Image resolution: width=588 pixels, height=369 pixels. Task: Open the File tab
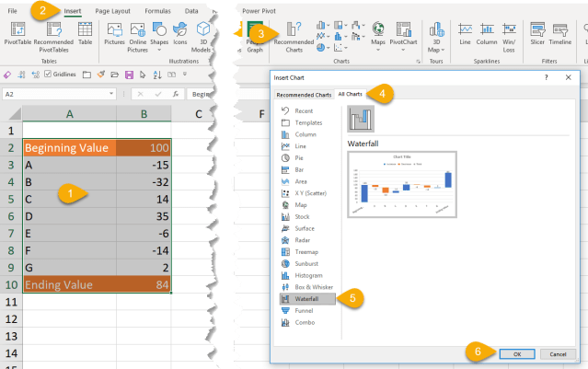pyautogui.click(x=12, y=11)
